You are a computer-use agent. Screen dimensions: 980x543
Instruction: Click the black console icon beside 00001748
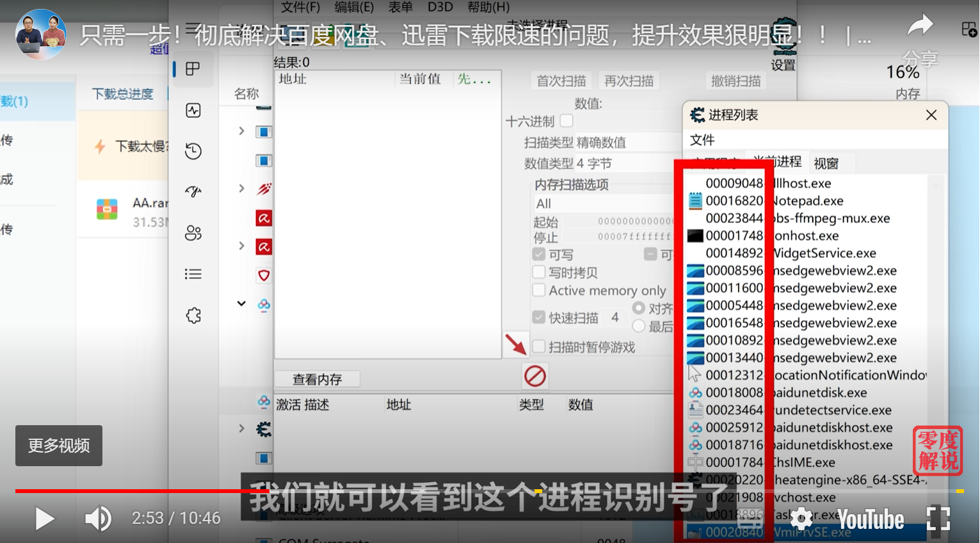tap(695, 236)
